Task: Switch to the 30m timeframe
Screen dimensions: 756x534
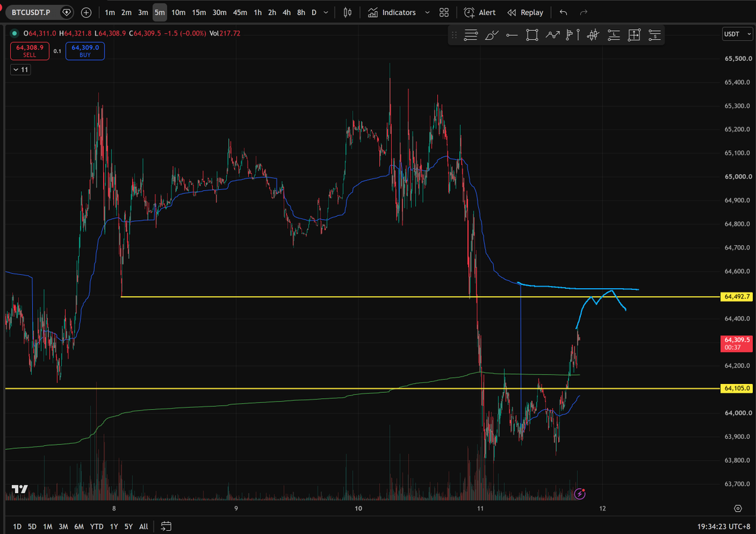Action: tap(219, 13)
